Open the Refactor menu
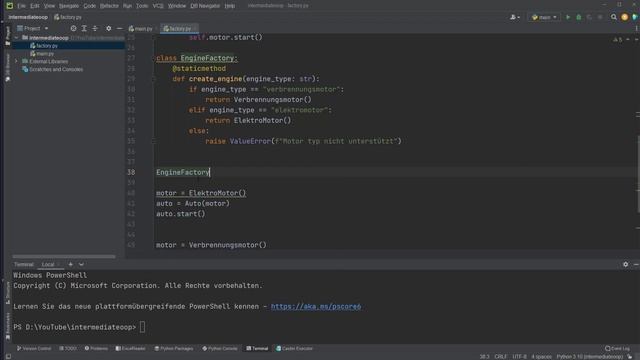Viewport: 640px width, 360px height. (x=109, y=6)
